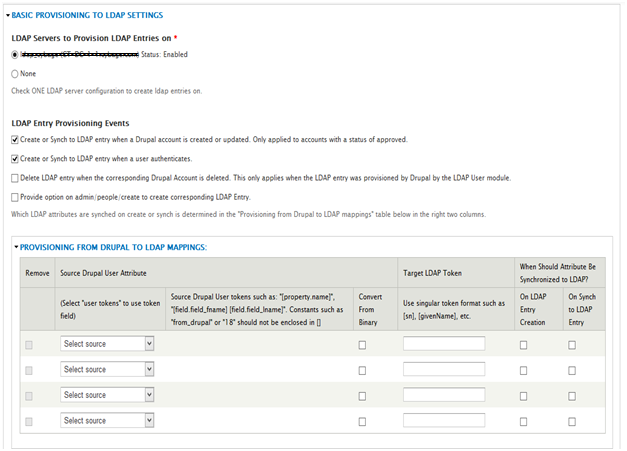Enable the admin/people/create LDAP entry option

(15, 197)
